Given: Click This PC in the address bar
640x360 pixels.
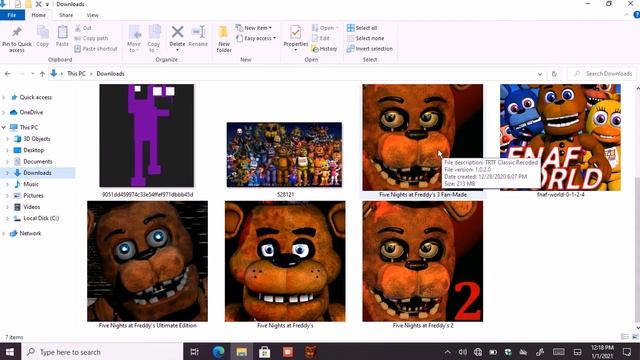Looking at the screenshot, I should pos(76,74).
